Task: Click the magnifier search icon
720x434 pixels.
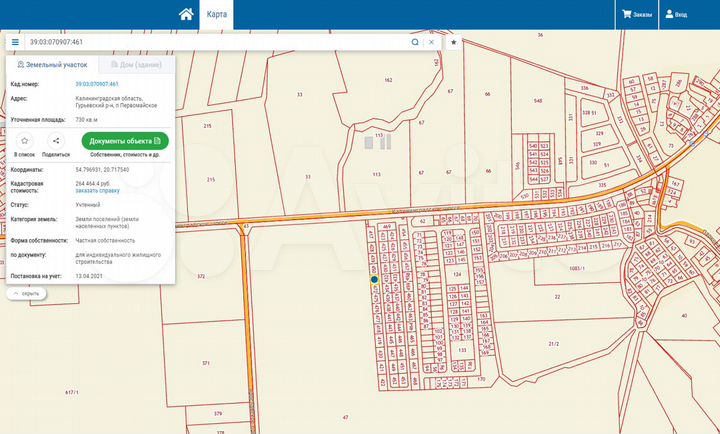Action: coord(415,43)
